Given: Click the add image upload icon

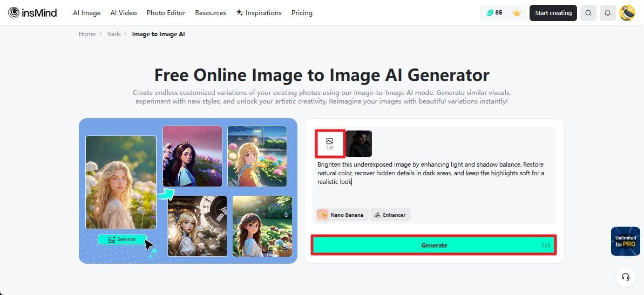Looking at the screenshot, I should click(329, 143).
